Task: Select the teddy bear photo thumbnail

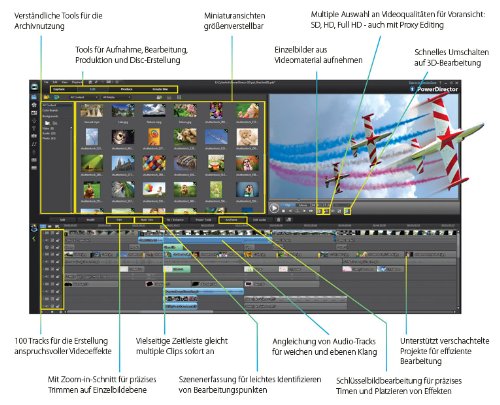Action: pyautogui.click(x=247, y=136)
